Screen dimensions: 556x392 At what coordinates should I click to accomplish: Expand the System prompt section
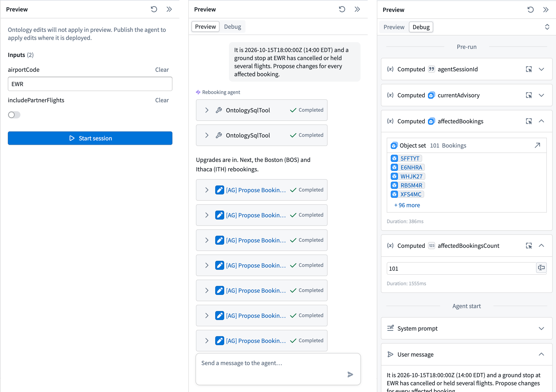pyautogui.click(x=541, y=329)
